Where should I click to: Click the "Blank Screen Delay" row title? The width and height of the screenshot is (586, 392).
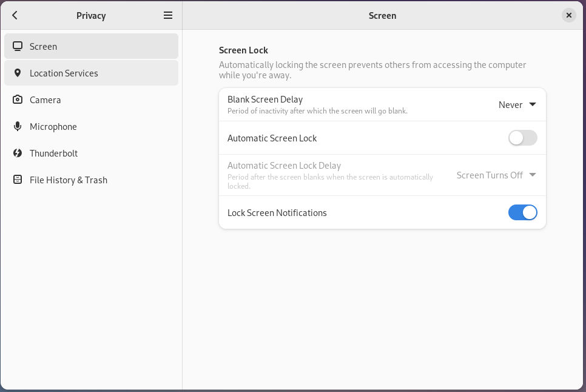[265, 100]
